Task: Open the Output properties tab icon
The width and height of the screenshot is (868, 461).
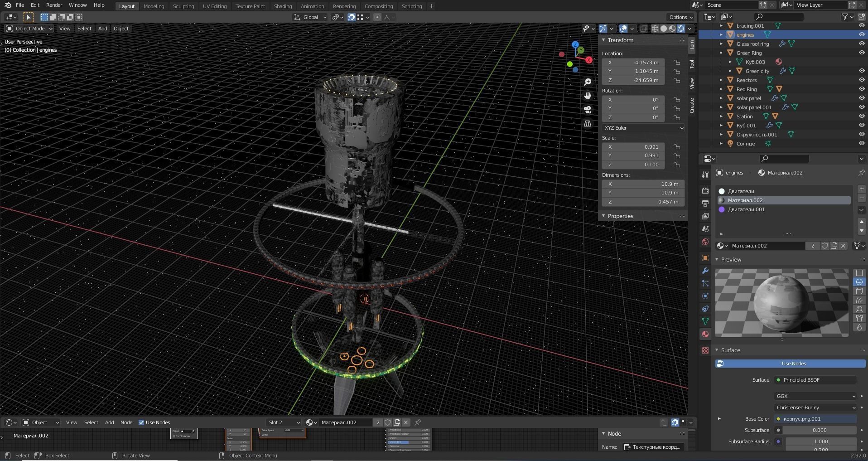Action: 705,204
